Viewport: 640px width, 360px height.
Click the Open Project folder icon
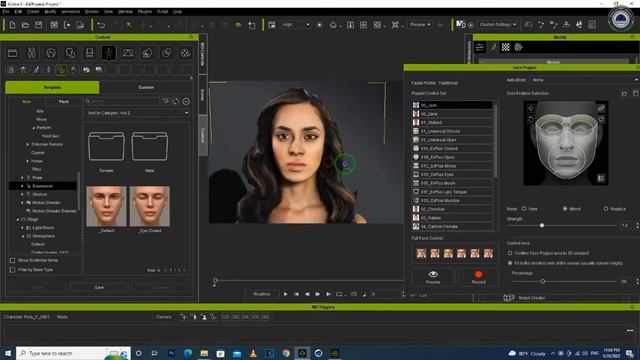tap(25, 25)
